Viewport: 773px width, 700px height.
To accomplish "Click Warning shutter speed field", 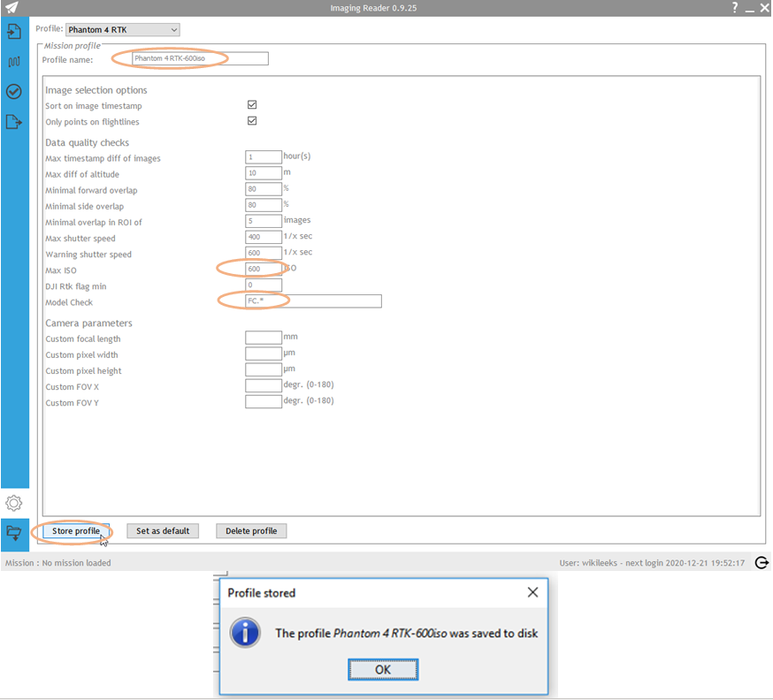I will coord(264,253).
